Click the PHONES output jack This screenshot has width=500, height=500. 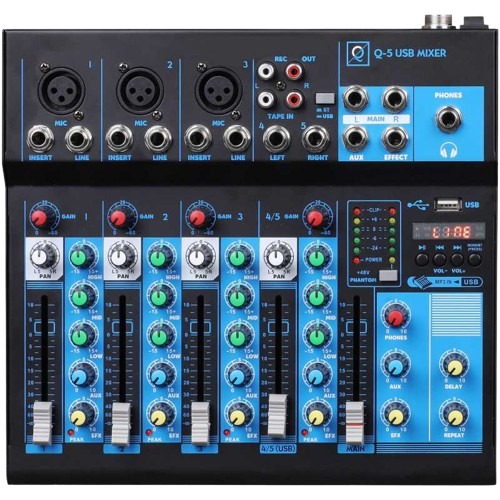(448, 119)
